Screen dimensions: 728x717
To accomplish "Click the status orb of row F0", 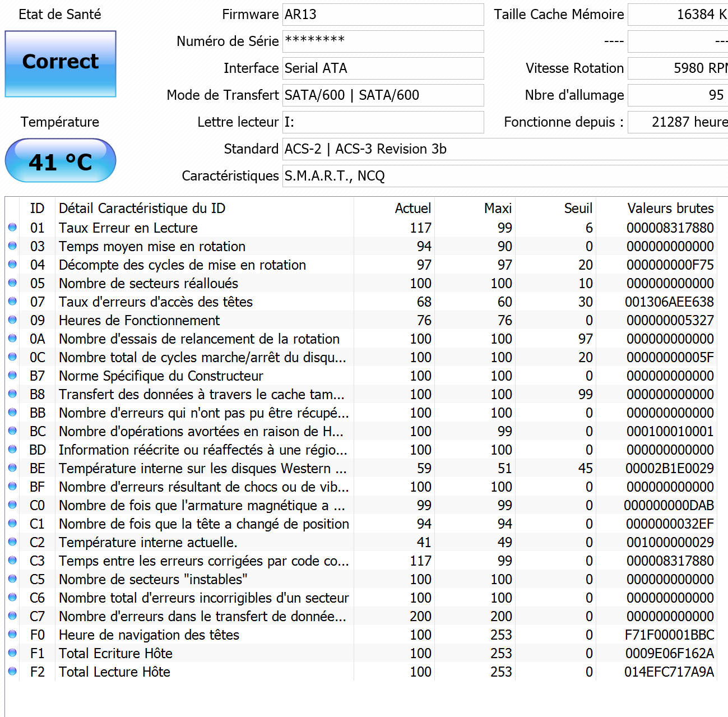I will (x=12, y=634).
